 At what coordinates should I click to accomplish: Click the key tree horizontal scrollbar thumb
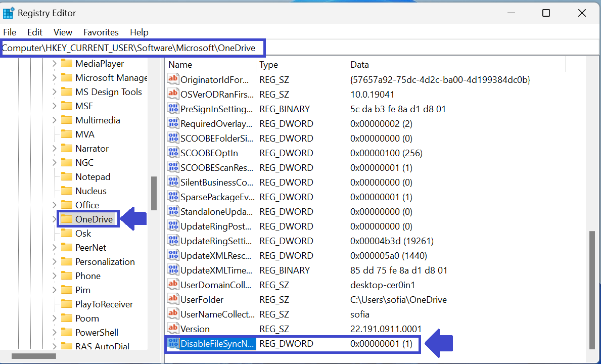tap(34, 356)
